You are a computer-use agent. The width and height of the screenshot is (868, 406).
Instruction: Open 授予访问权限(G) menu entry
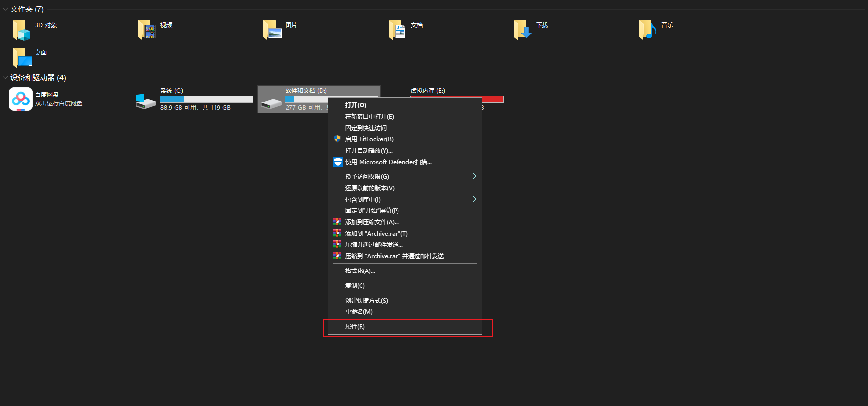tap(405, 177)
